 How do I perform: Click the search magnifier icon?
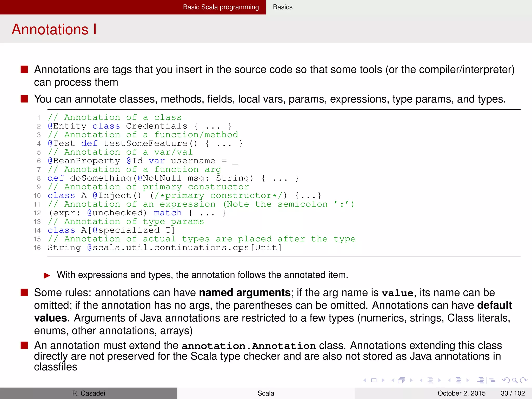(x=515, y=381)
